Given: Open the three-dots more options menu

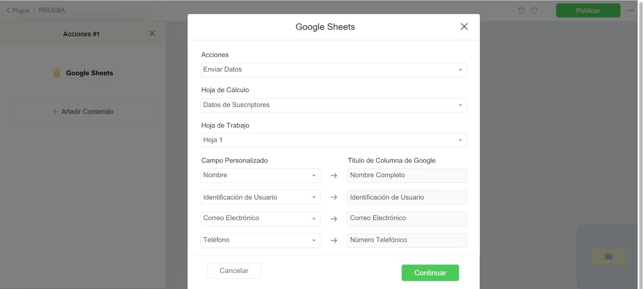Looking at the screenshot, I should (630, 10).
